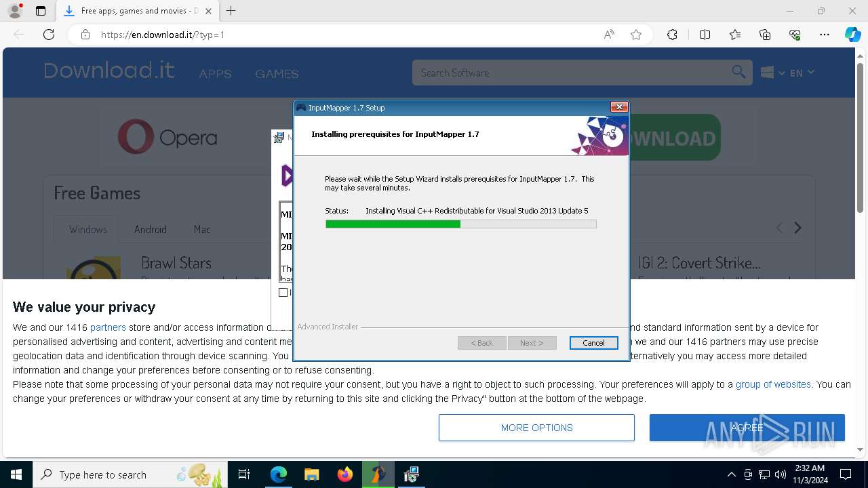Open Browser essentials heart icon
The width and height of the screenshot is (868, 488).
click(x=795, y=35)
